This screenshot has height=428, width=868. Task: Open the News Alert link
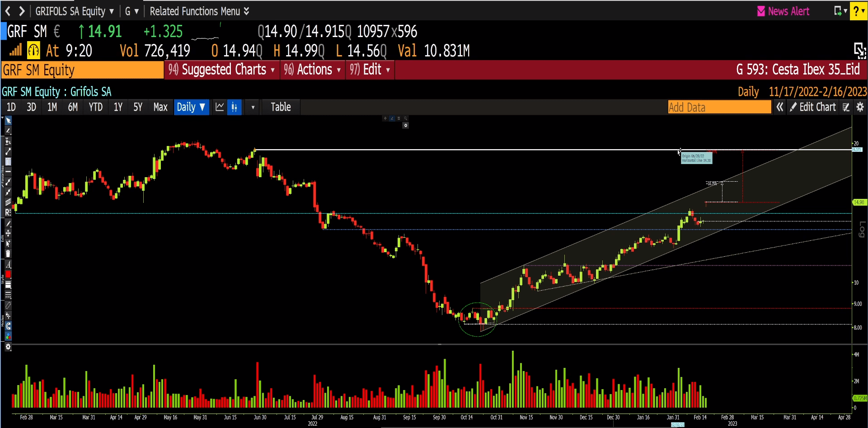coord(784,11)
